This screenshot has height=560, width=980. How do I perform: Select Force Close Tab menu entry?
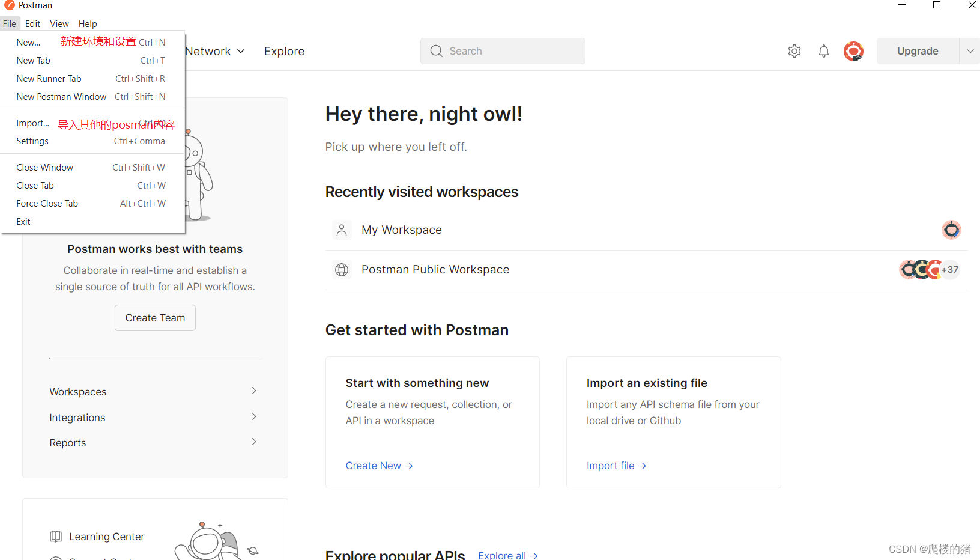coord(91,204)
